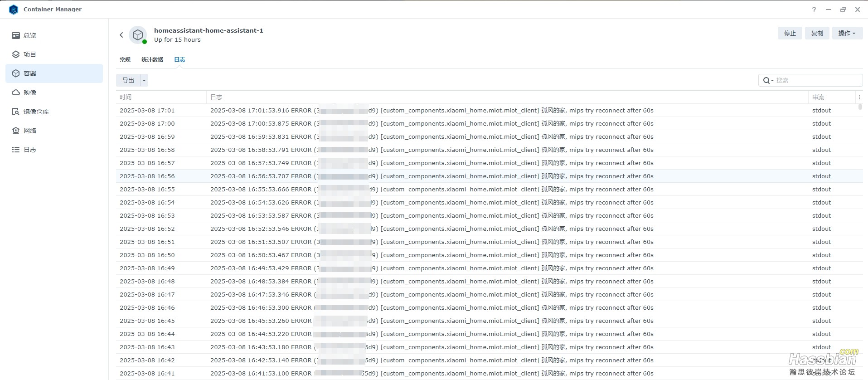Image resolution: width=868 pixels, height=380 pixels.
Task: Sort by the 时间 column header
Action: [x=161, y=97]
